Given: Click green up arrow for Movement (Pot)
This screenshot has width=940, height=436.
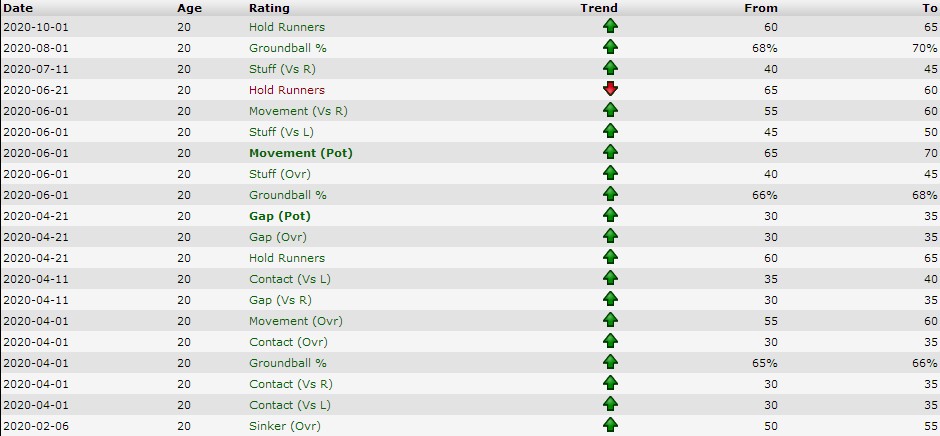Looking at the screenshot, I should [610, 153].
